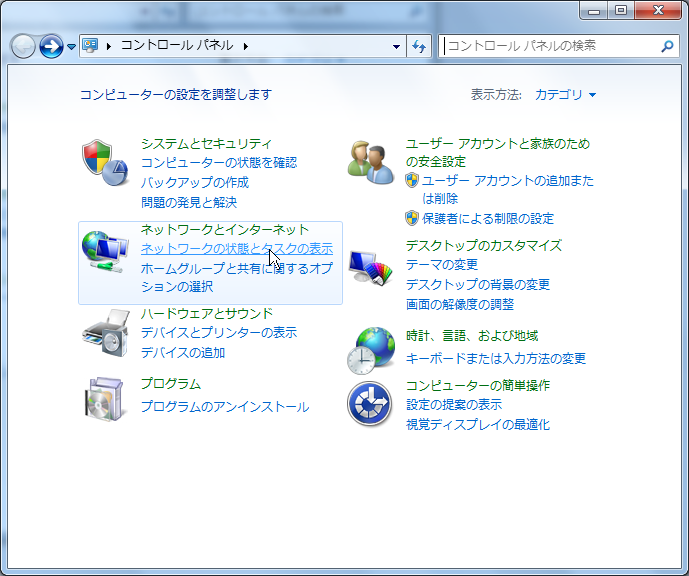689x576 pixels.
Task: Click the refresh arrows button
Action: click(419, 46)
